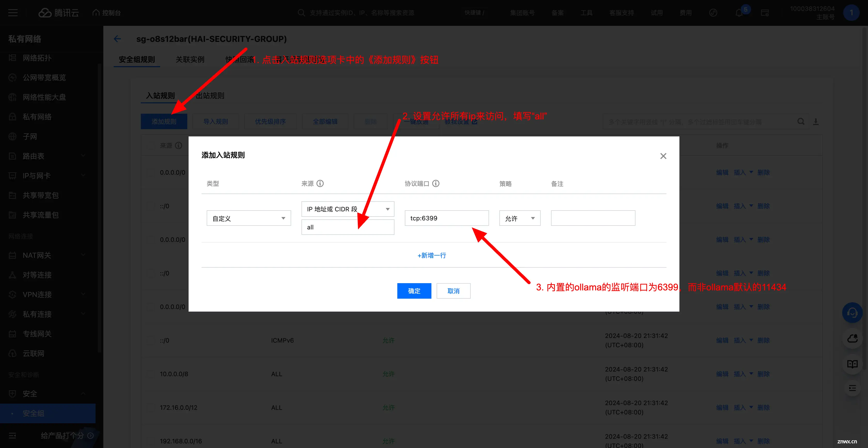This screenshot has height=448, width=868.
Task: Click the protocol port field tcp:6399
Action: coord(447,218)
